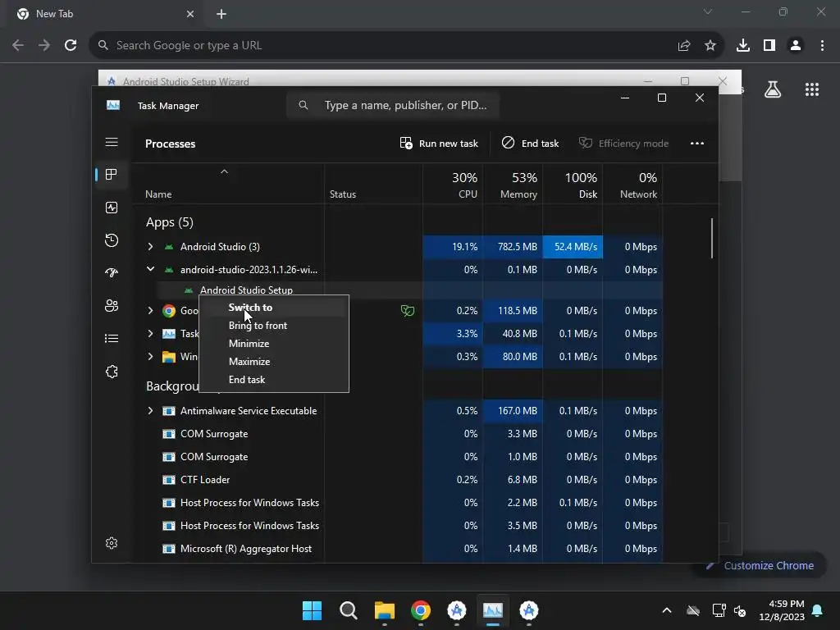
Task: Click Efficiency mode toolbar button
Action: [x=623, y=143]
